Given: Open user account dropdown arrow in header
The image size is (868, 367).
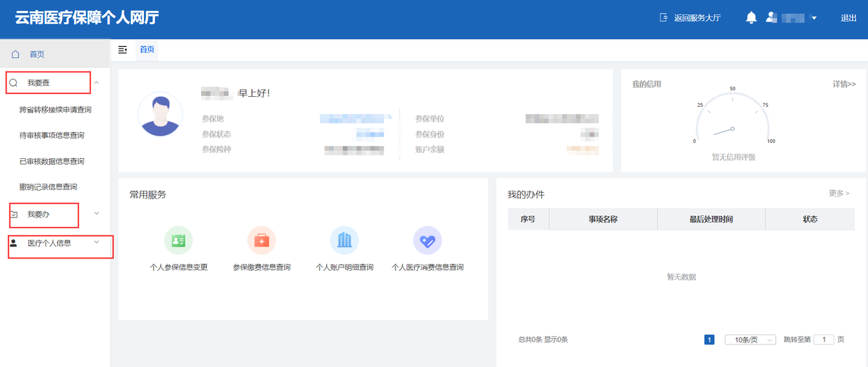Looking at the screenshot, I should 814,18.
